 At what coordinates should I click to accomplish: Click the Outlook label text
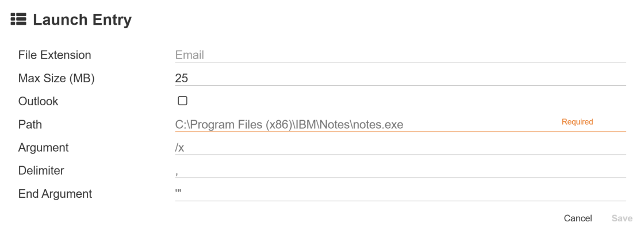point(39,101)
